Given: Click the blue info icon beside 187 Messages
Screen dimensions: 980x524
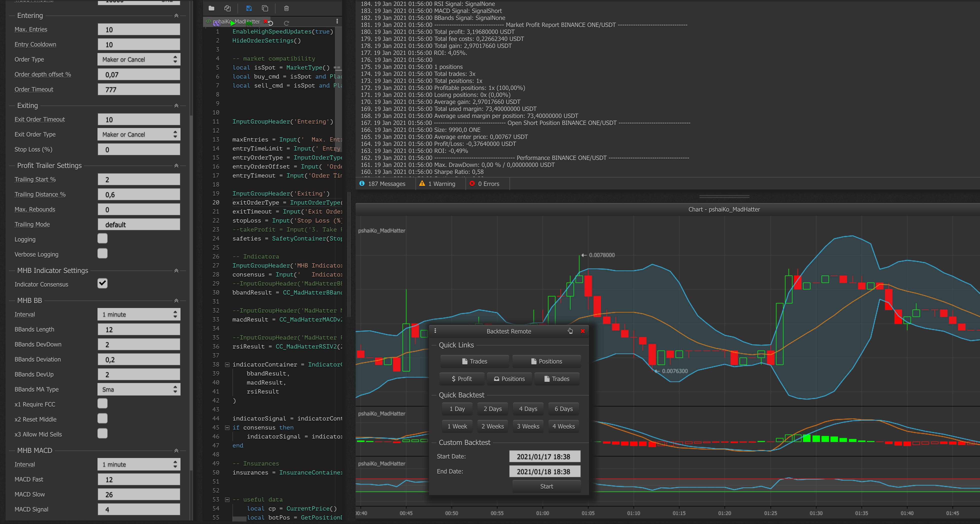Looking at the screenshot, I should 362,183.
